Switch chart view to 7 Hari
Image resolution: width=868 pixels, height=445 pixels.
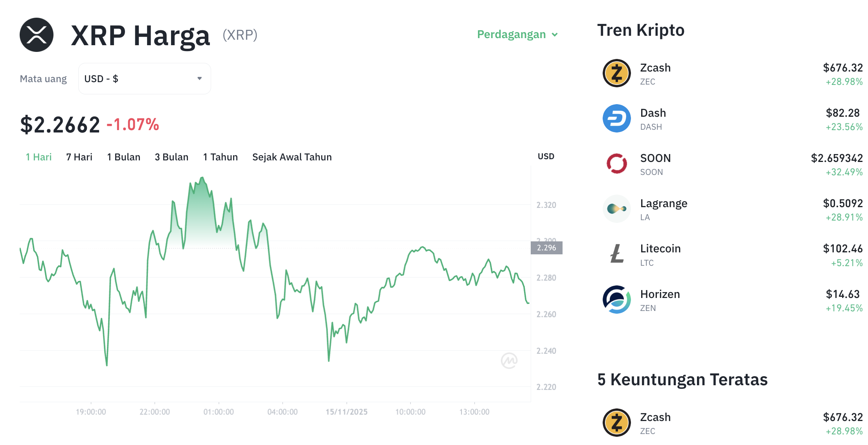[79, 157]
